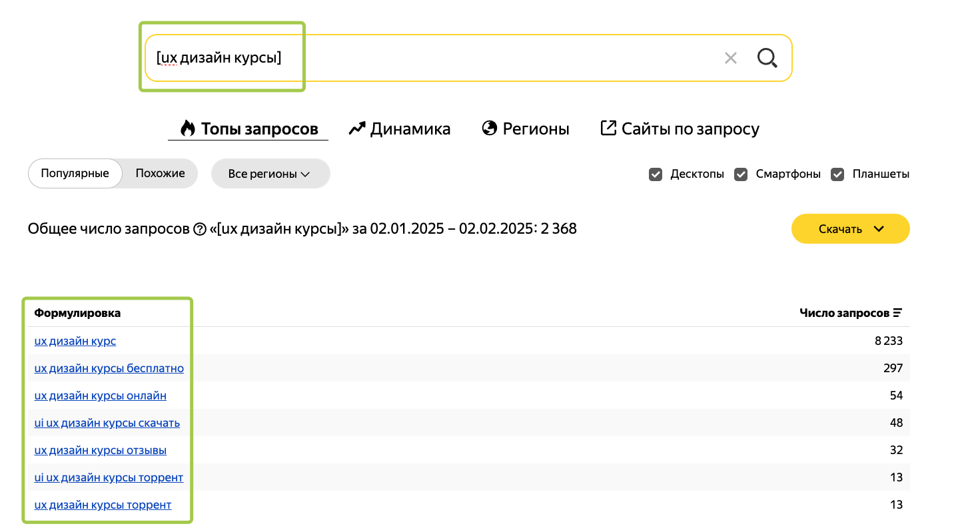980x532 pixels.
Task: Disable the Планшеты checkbox
Action: pyautogui.click(x=837, y=174)
